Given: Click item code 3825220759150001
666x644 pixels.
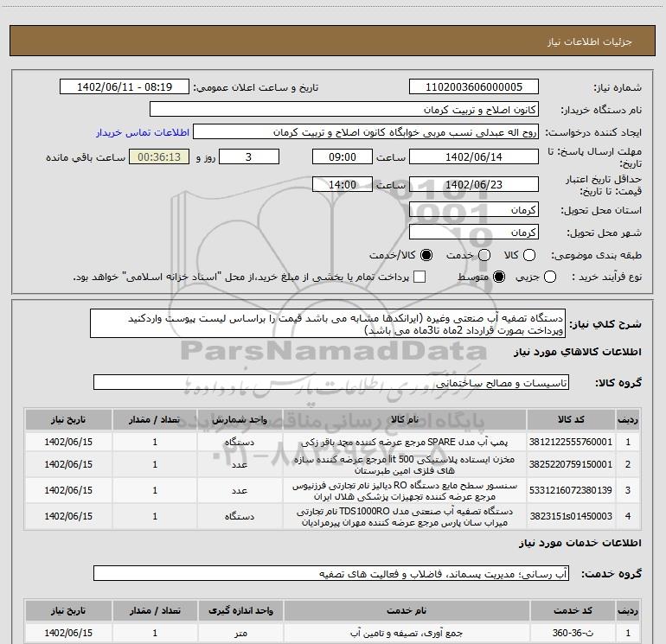Looking at the screenshot, I should coord(571,464).
